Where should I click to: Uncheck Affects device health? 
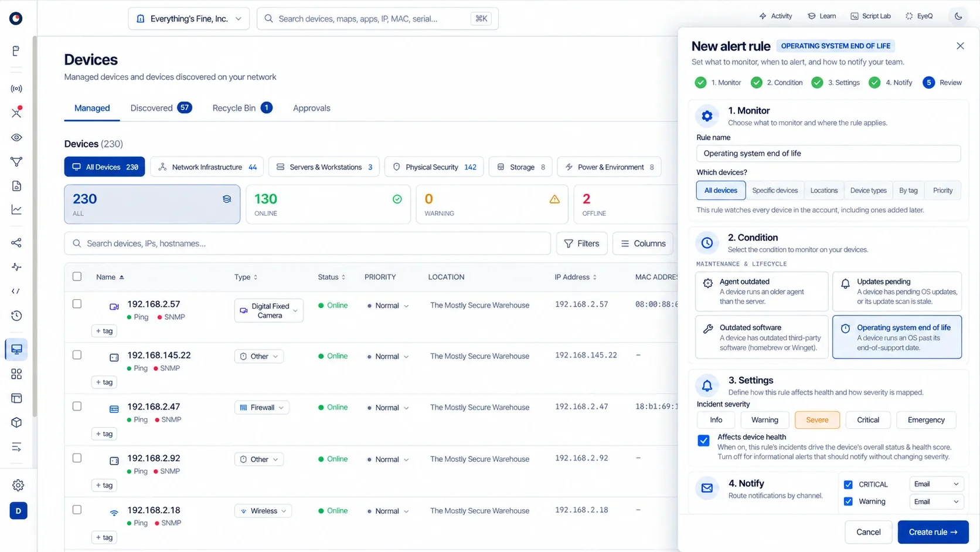click(703, 441)
